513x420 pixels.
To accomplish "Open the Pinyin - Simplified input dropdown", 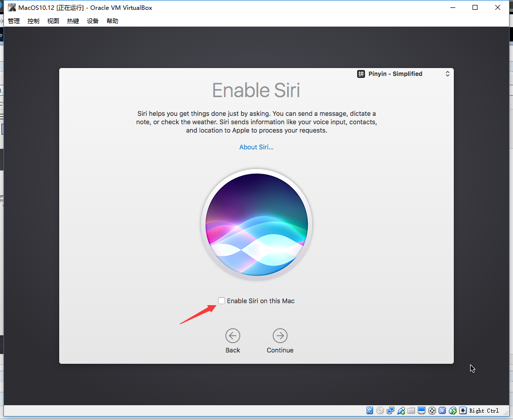I will coord(403,74).
